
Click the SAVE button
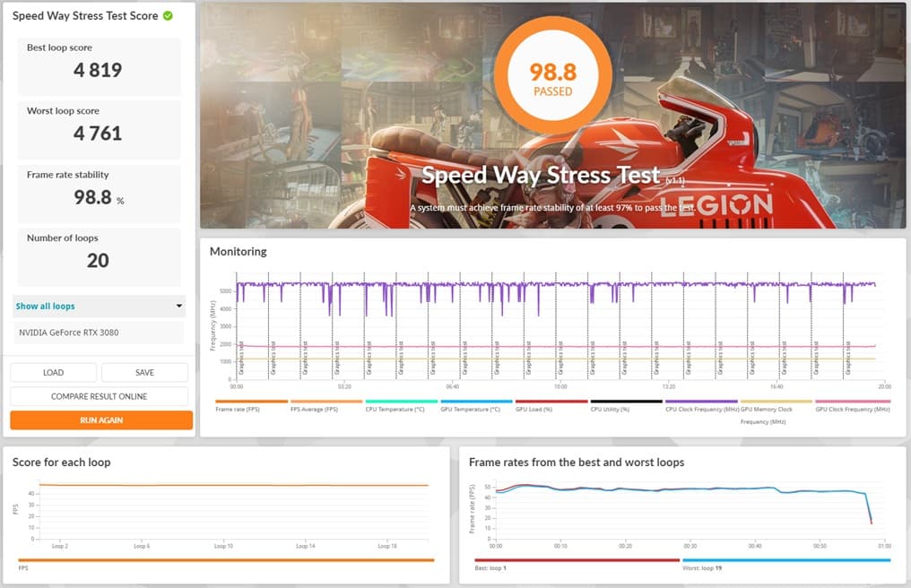click(144, 373)
